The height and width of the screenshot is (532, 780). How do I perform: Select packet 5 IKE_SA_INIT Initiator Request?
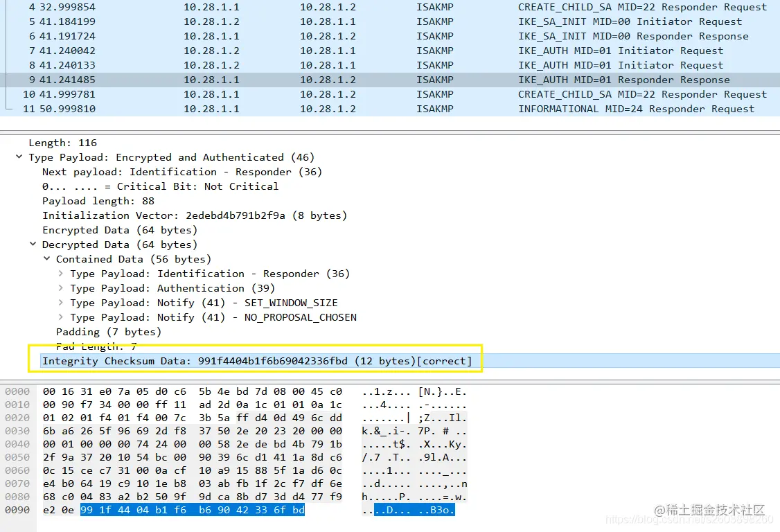pos(390,21)
